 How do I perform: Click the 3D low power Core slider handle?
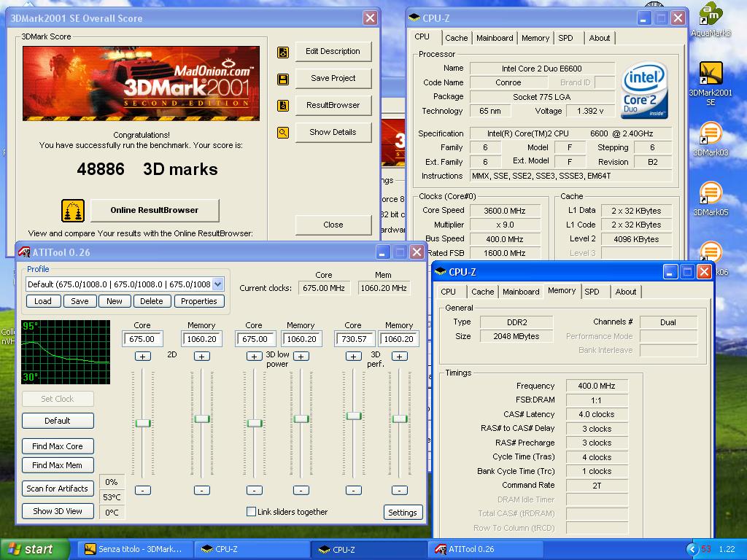[x=255, y=423]
